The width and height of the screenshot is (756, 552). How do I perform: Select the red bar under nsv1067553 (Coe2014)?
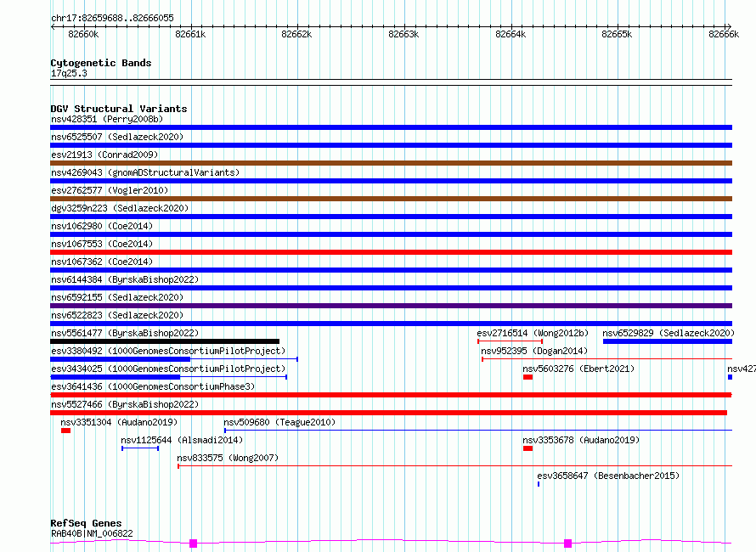391,252
